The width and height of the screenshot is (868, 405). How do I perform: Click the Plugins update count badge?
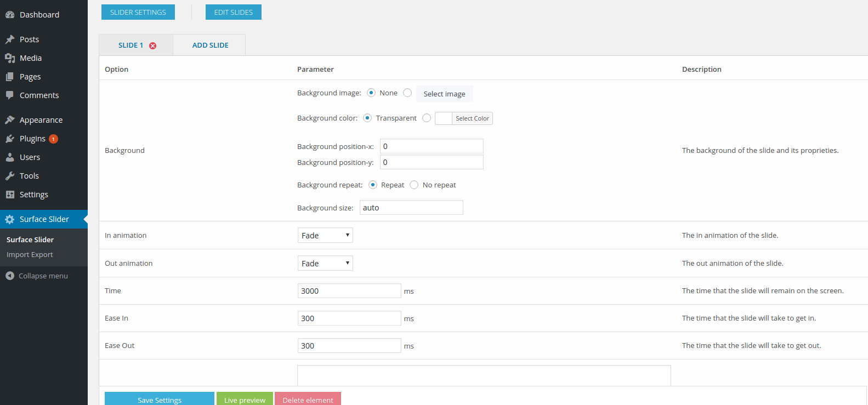[x=53, y=139]
